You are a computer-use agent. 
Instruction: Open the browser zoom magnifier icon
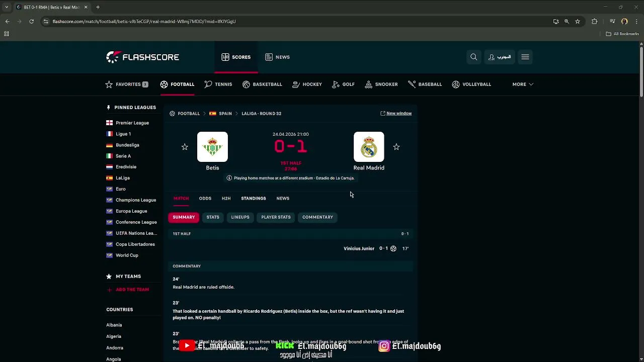(567, 21)
